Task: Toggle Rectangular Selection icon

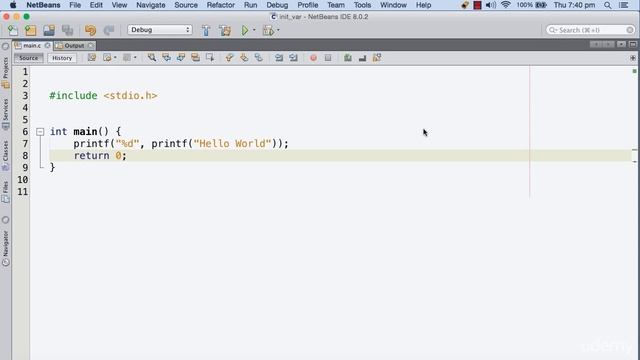Action: pyautogui.click(x=210, y=58)
